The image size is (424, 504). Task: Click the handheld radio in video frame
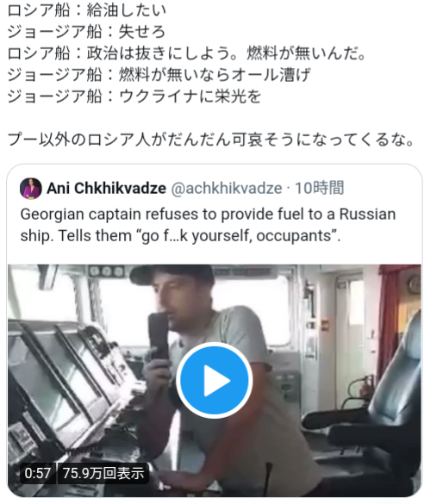159,338
